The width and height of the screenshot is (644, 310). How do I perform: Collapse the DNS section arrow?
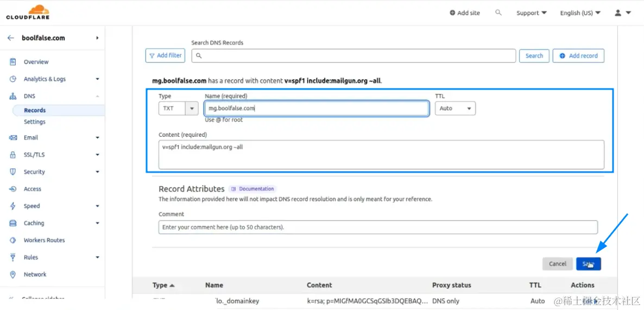(x=97, y=96)
